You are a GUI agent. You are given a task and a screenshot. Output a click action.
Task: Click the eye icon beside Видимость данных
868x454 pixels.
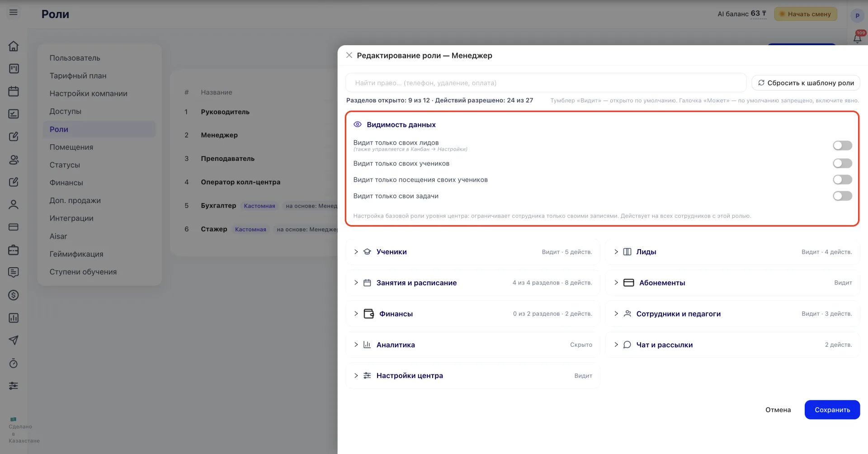coord(358,124)
